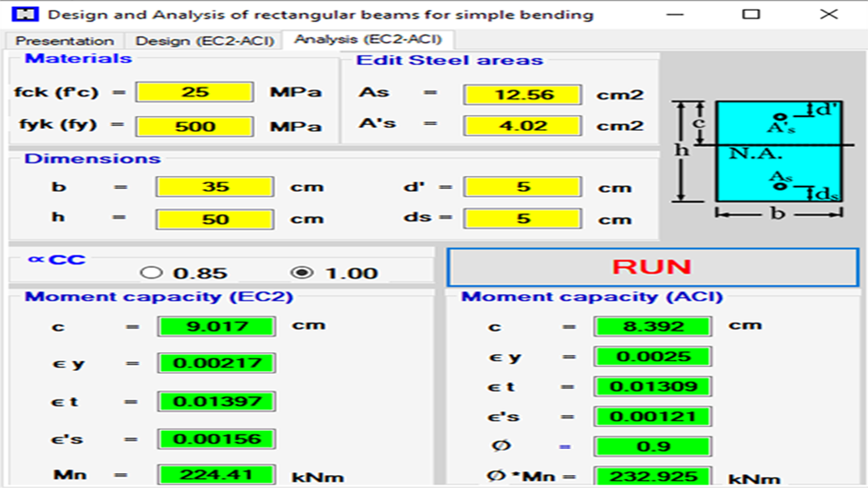
Task: Click the ds dimension field
Action: point(522,218)
